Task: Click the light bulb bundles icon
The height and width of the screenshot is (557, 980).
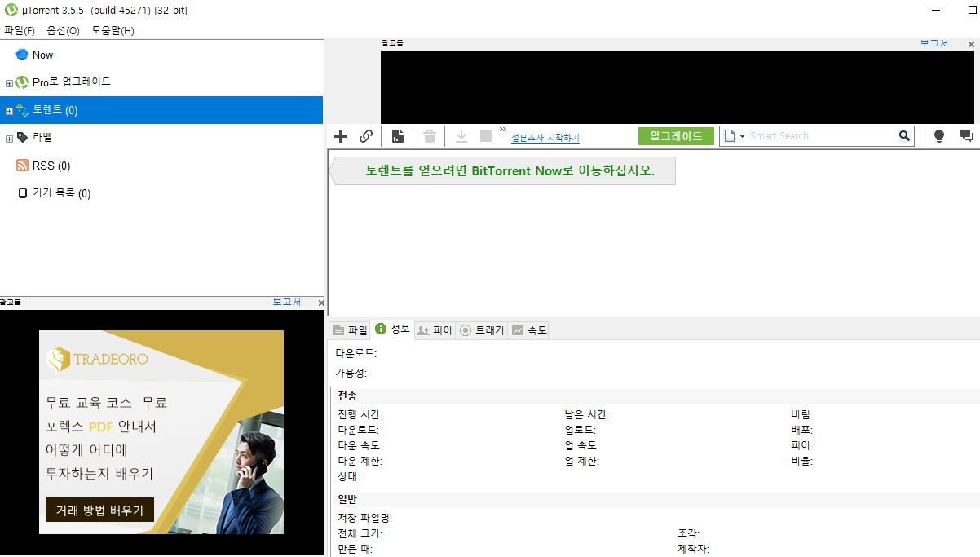Action: (938, 136)
